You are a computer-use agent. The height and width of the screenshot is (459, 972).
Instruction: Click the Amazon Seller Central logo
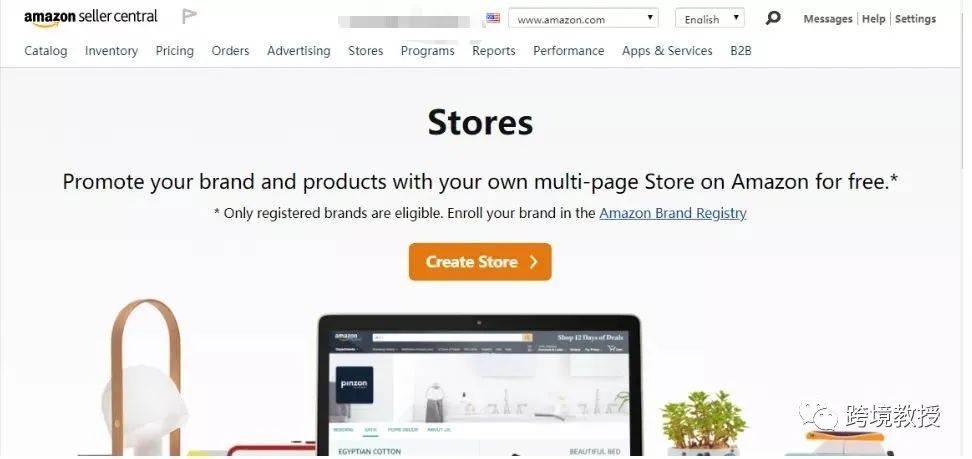click(x=91, y=18)
